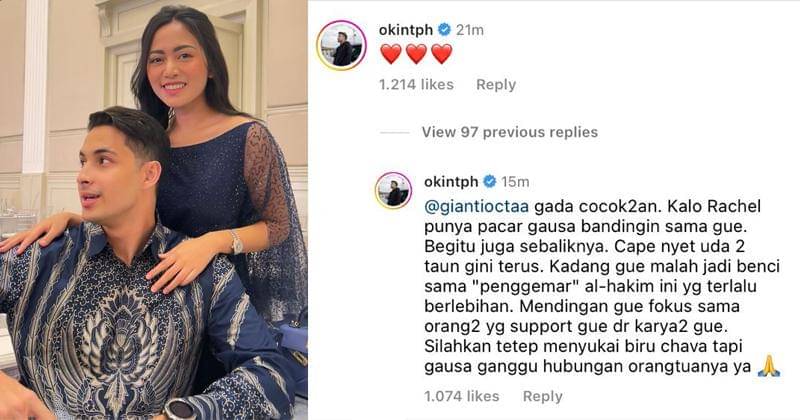The height and width of the screenshot is (420, 800).
Task: Click the praying hands emoji
Action: click(769, 366)
